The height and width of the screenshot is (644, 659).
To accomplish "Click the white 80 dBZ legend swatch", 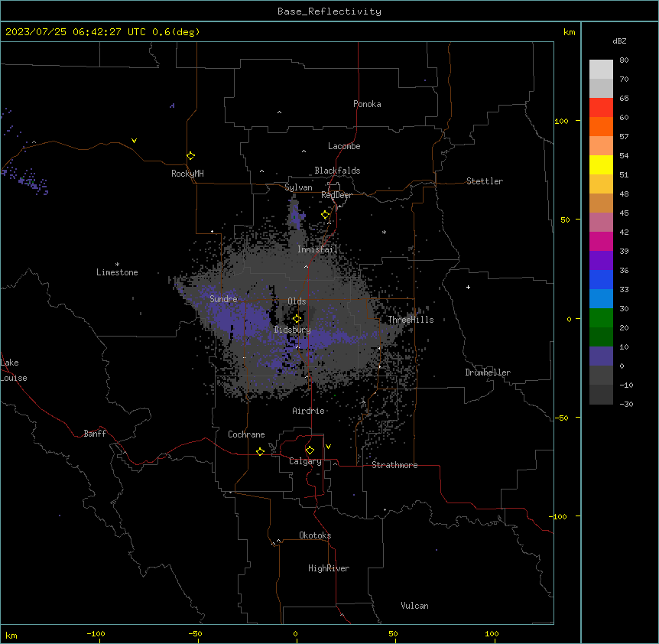I will (601, 70).
